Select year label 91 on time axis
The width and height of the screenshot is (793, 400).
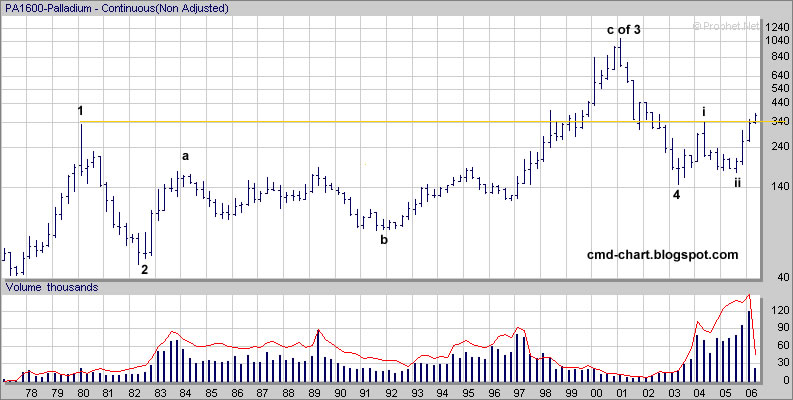365,393
